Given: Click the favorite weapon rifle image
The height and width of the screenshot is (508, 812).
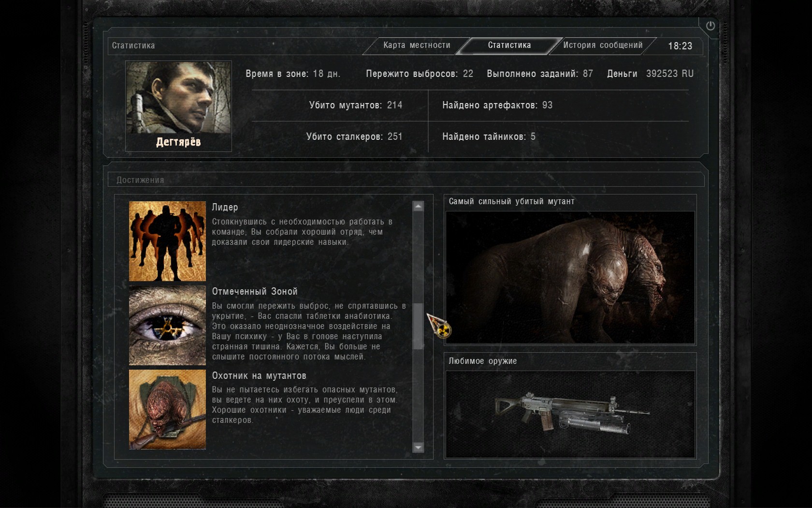Looking at the screenshot, I should point(570,414).
